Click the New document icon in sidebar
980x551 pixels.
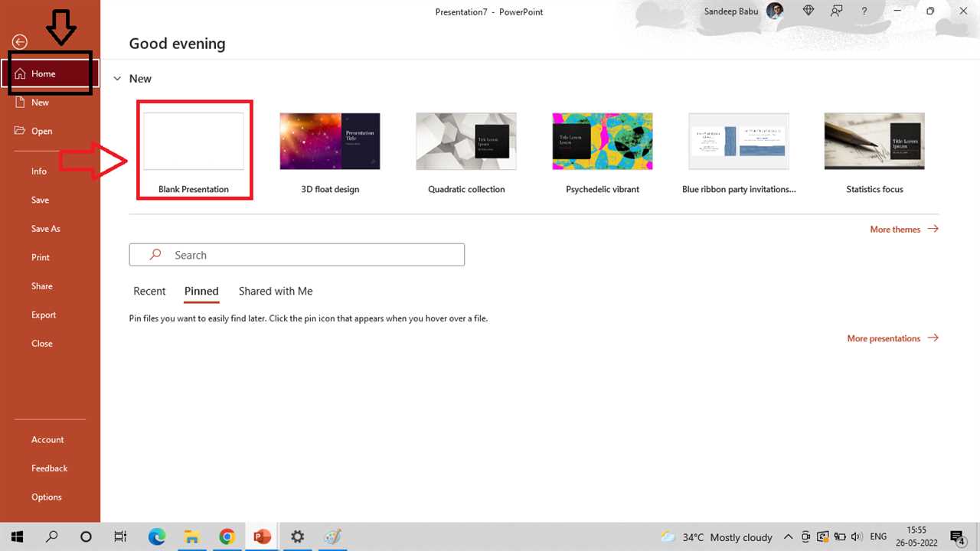pos(20,102)
